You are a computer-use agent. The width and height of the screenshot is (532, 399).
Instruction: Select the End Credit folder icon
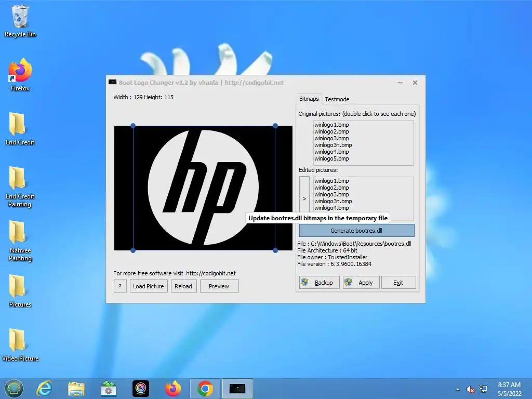pos(20,129)
